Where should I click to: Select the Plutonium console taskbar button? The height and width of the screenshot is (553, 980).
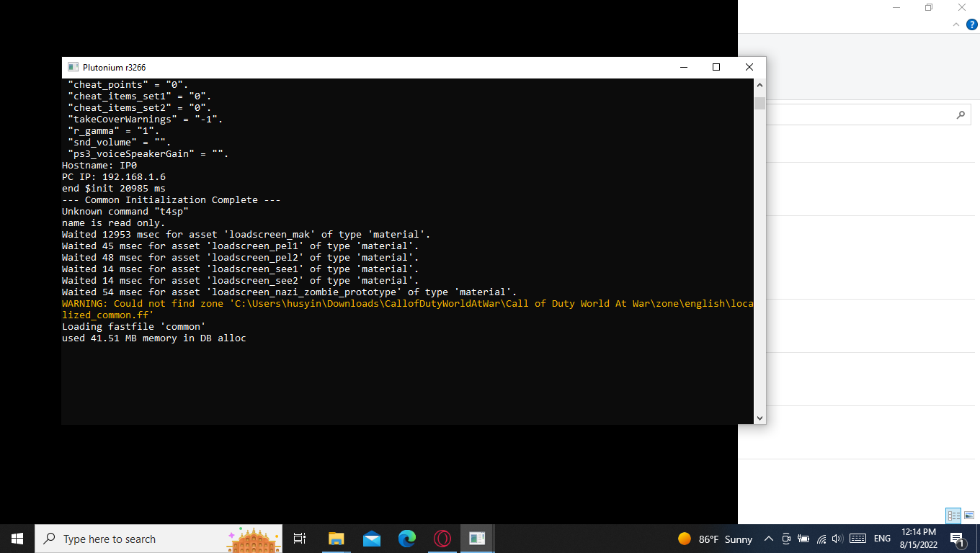[477, 539]
